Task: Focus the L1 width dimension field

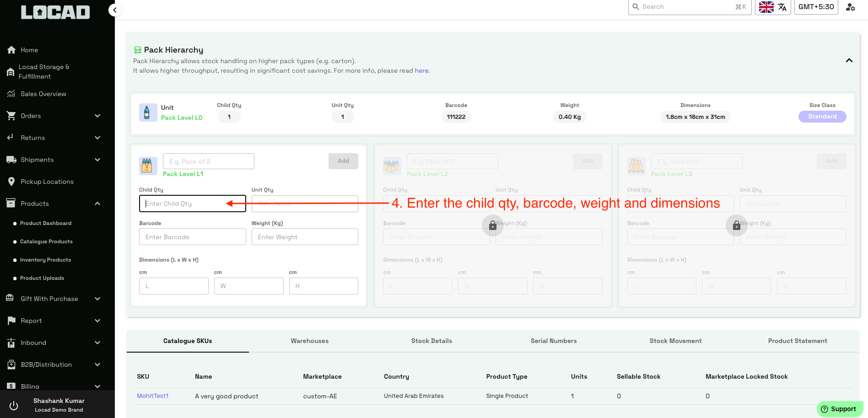Action: pyautogui.click(x=249, y=286)
